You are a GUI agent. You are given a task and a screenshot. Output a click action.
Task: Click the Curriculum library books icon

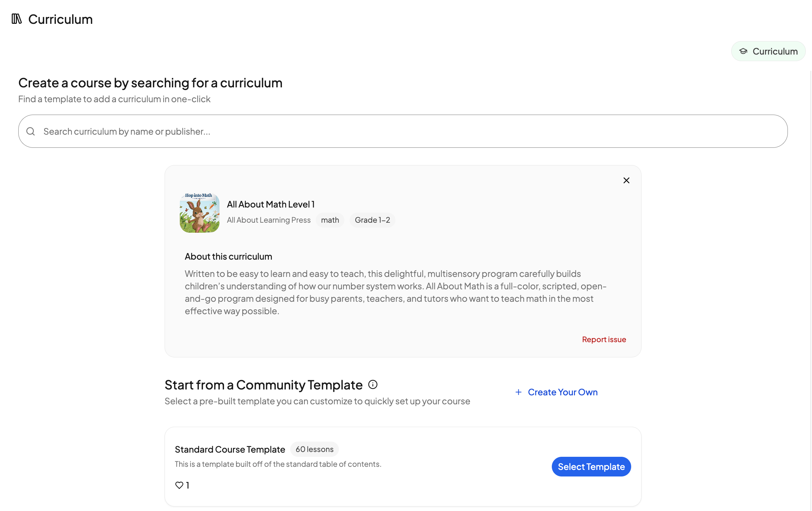click(x=17, y=19)
